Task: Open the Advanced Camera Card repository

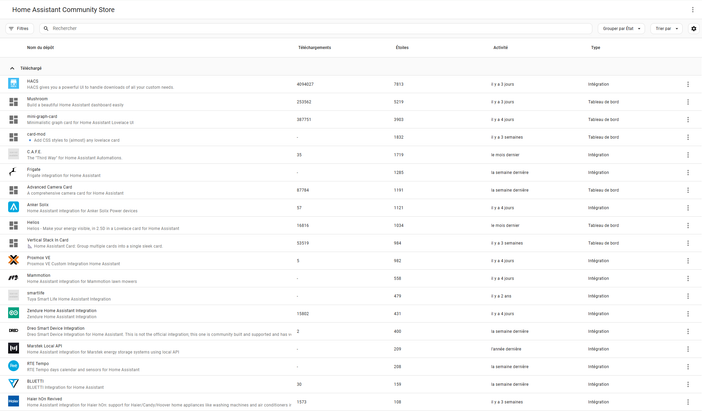Action: pos(351,190)
